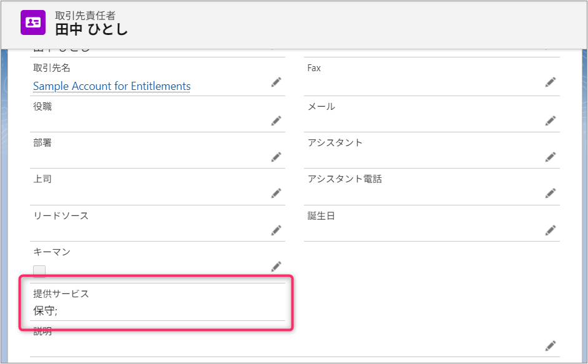588x364 pixels.
Task: Toggle the キーマン checkbox
Action: tap(39, 271)
